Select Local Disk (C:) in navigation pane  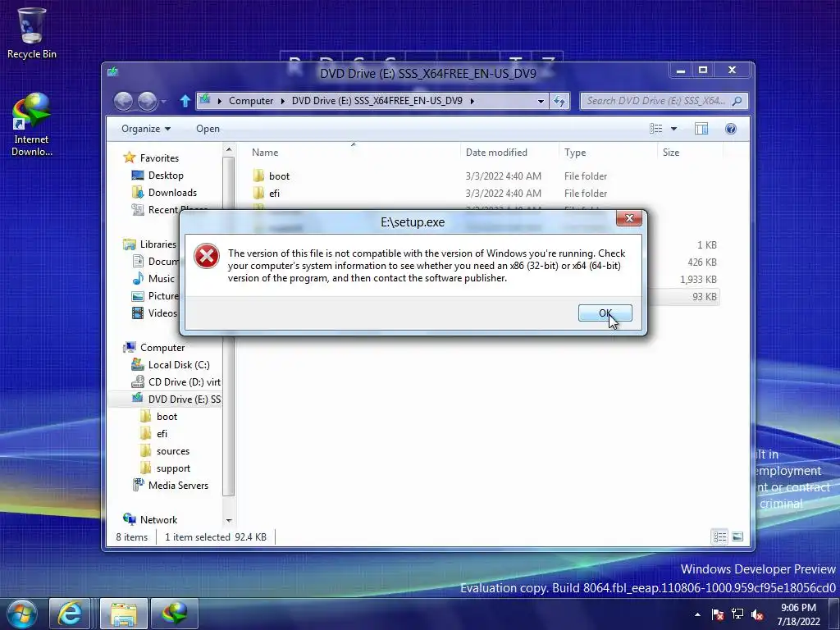point(178,365)
